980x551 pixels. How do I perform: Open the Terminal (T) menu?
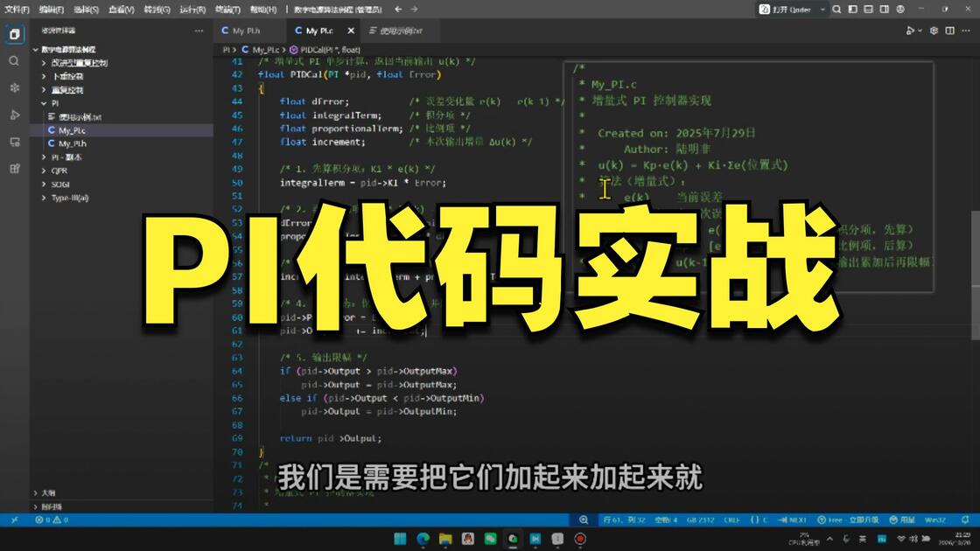(x=227, y=10)
